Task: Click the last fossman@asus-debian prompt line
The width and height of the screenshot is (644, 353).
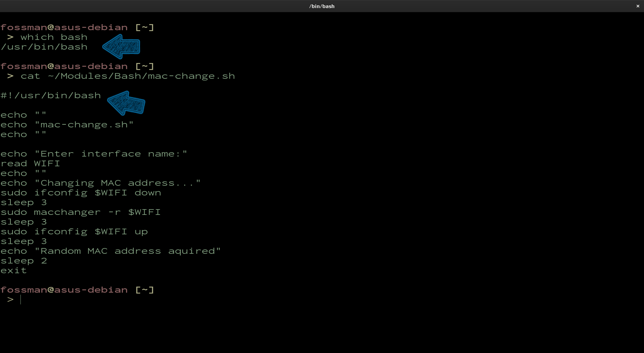Action: pyautogui.click(x=77, y=290)
